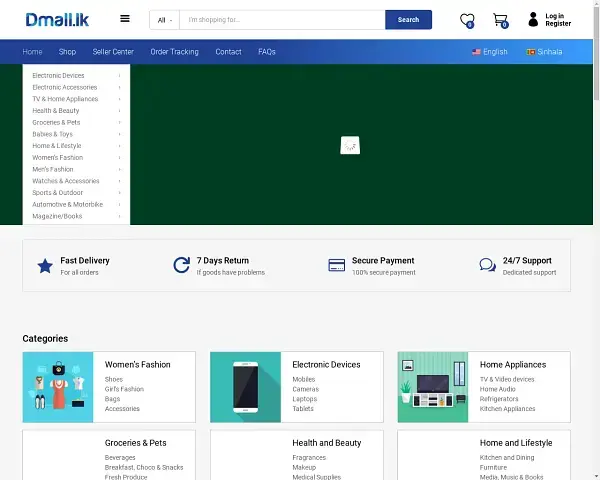
Task: Focus the 'I'm shopping for...' search field
Action: [x=282, y=20]
